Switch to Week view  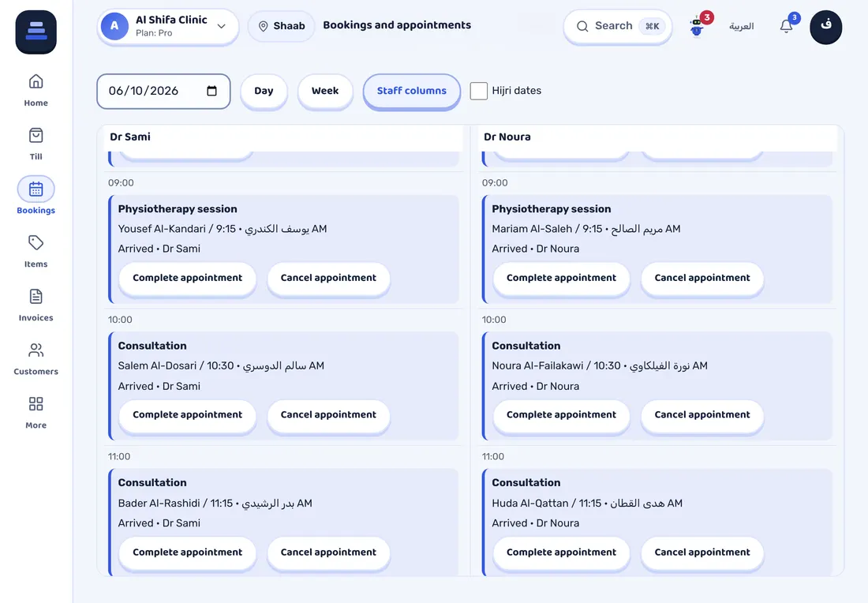coord(325,91)
